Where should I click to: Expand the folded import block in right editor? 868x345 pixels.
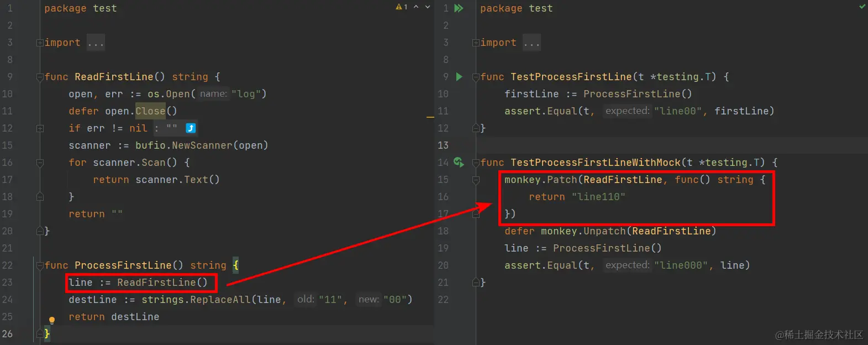pos(476,43)
